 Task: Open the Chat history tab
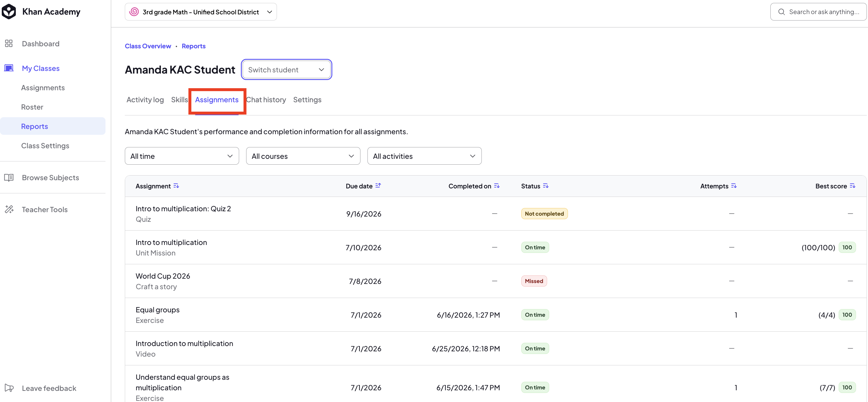coord(266,100)
